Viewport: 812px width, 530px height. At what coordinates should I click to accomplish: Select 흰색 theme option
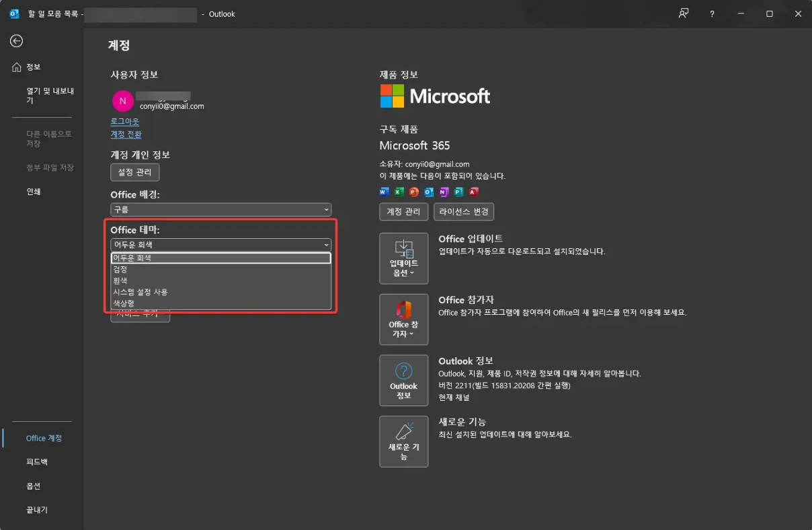tap(120, 280)
